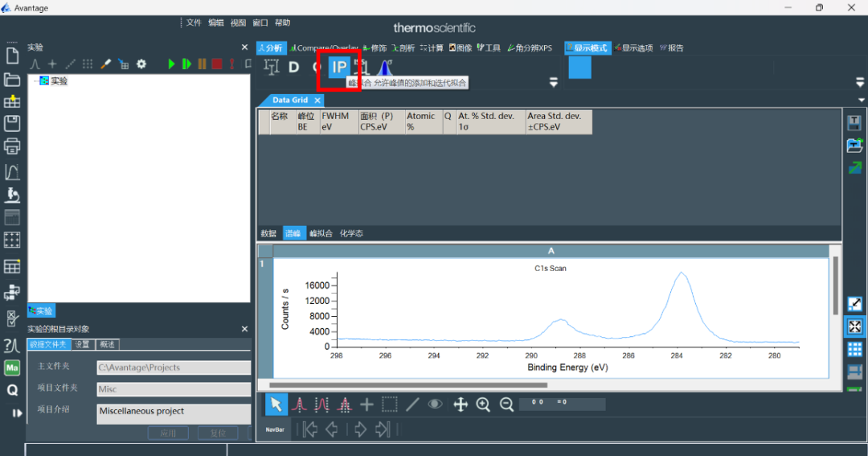868x456 pixels.
Task: Select the diagonal line tool
Action: (x=412, y=405)
